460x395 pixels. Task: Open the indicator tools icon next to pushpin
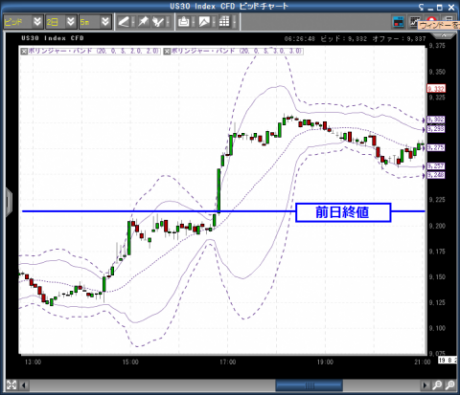[158, 22]
